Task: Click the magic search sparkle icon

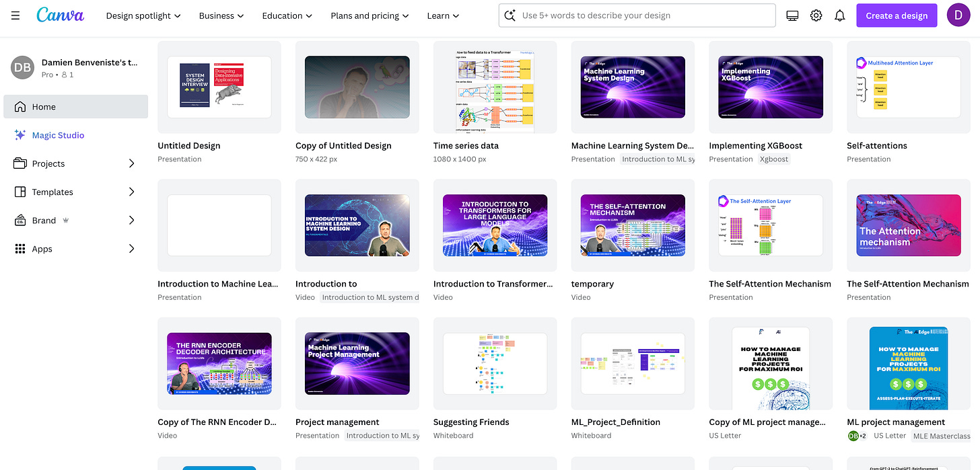Action: click(x=510, y=15)
